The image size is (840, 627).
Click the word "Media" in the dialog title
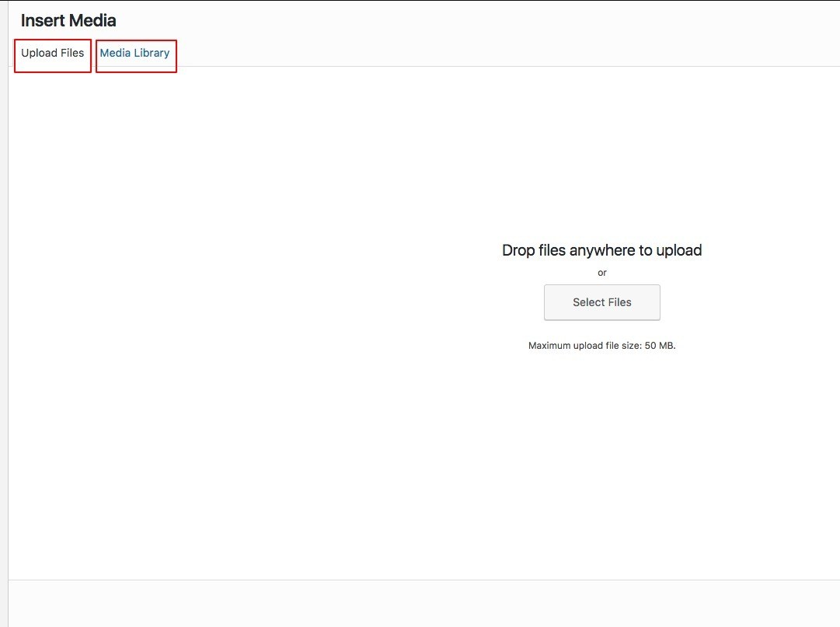coord(92,20)
